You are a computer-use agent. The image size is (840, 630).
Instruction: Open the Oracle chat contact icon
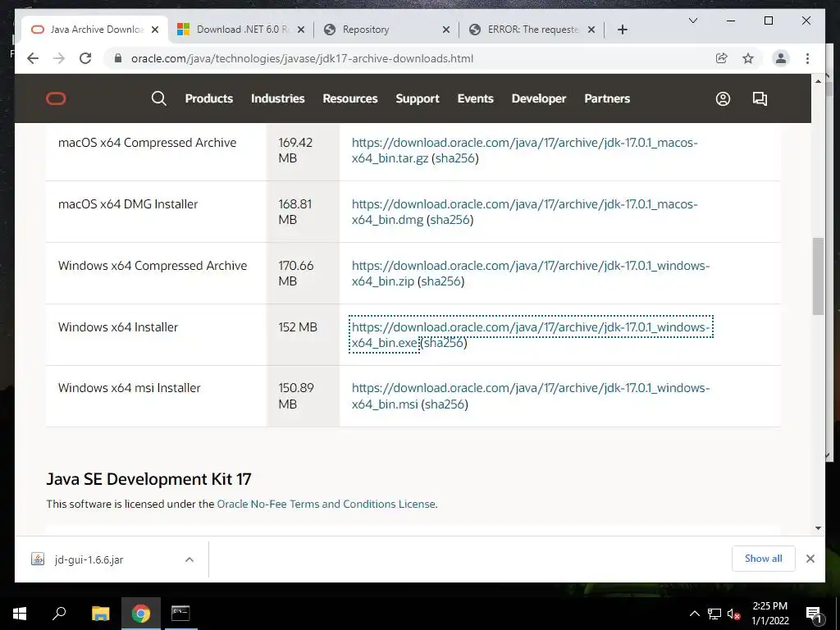[760, 98]
